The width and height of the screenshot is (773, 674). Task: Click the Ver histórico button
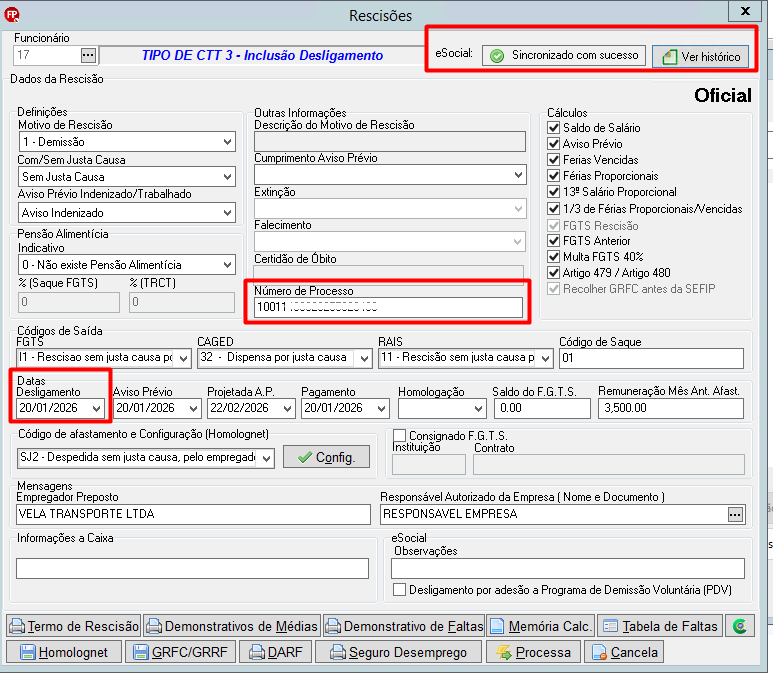point(700,57)
